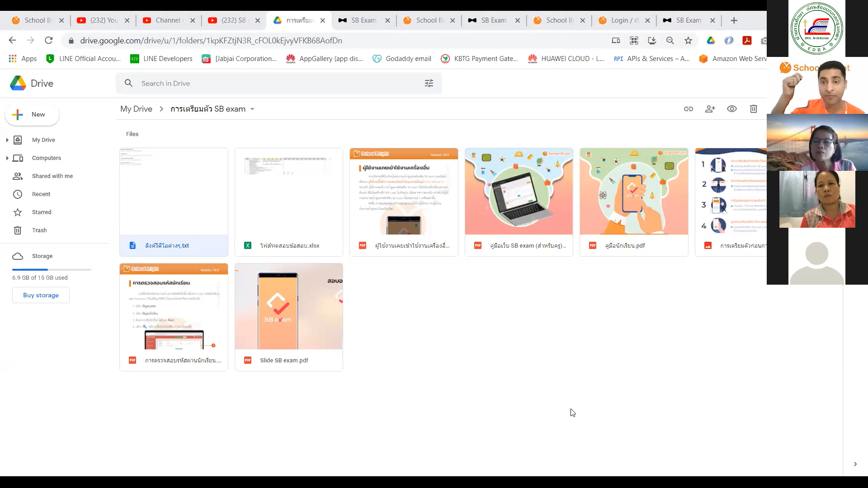This screenshot has width=868, height=488.
Task: Select the ไฟล์ทดสอบข้อสอบ.xlsx file
Action: [288, 202]
